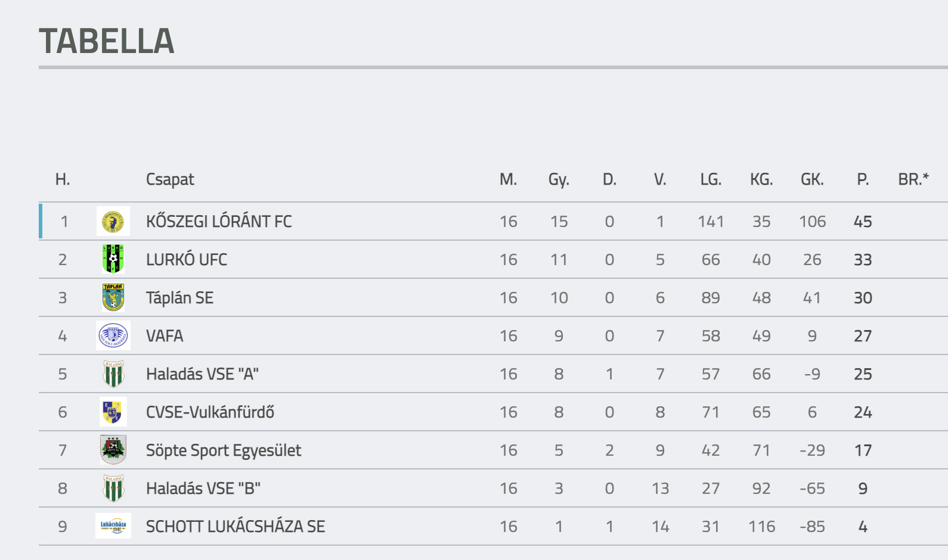
Task: Click the Haladás VSE "A" crest
Action: 113,374
